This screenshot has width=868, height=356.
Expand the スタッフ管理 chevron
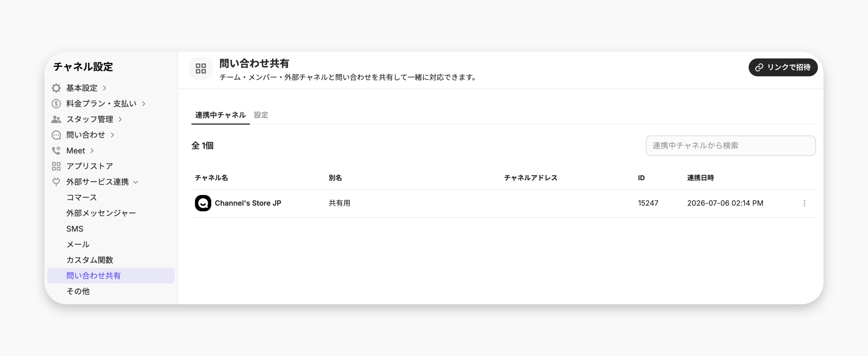[120, 119]
